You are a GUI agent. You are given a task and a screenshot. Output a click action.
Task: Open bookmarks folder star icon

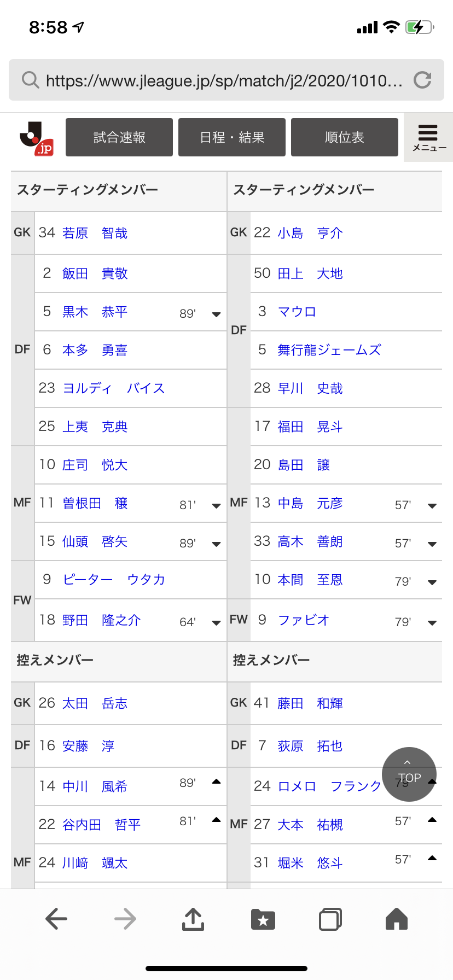(x=263, y=919)
